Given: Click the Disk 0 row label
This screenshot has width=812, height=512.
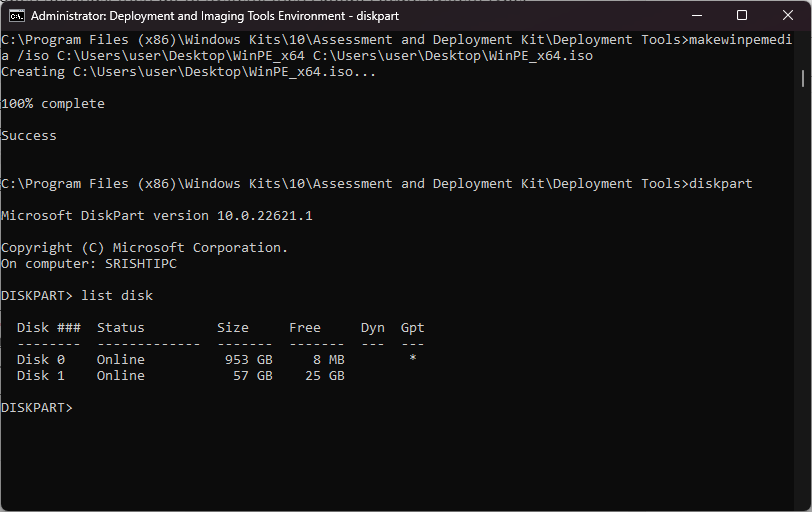Looking at the screenshot, I should (41, 360).
